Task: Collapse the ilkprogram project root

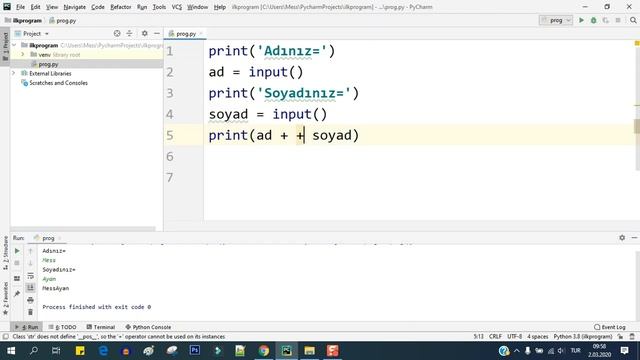Action: click(x=14, y=45)
